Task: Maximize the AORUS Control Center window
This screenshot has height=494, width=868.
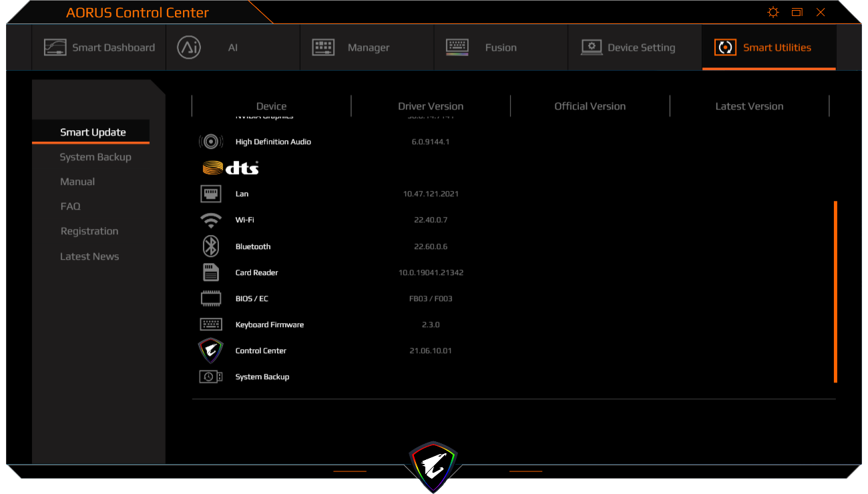Action: pos(797,12)
